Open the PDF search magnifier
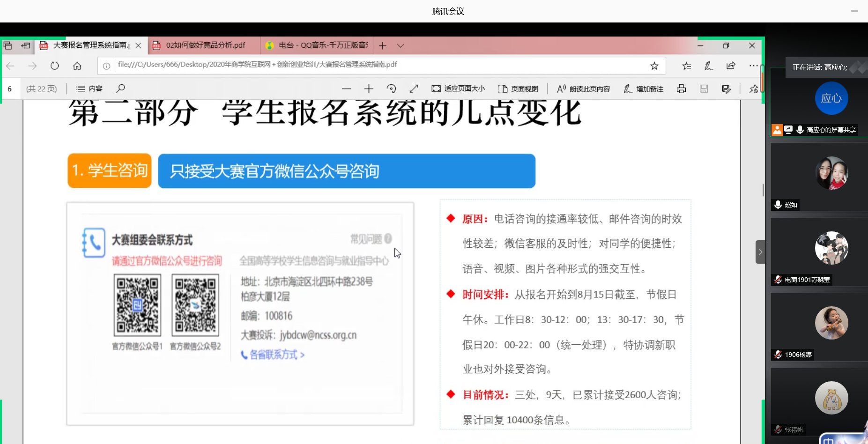This screenshot has height=444, width=868. click(120, 89)
